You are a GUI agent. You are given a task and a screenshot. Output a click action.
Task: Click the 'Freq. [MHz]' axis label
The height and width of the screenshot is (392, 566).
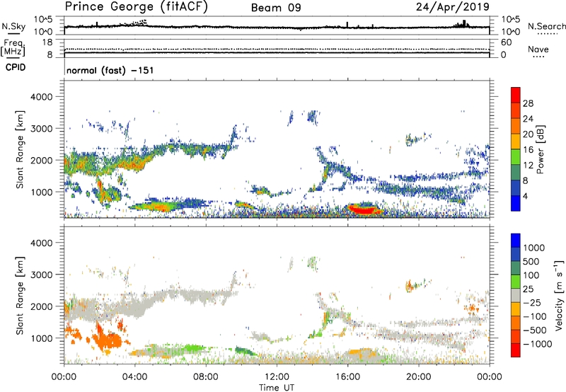point(13,47)
